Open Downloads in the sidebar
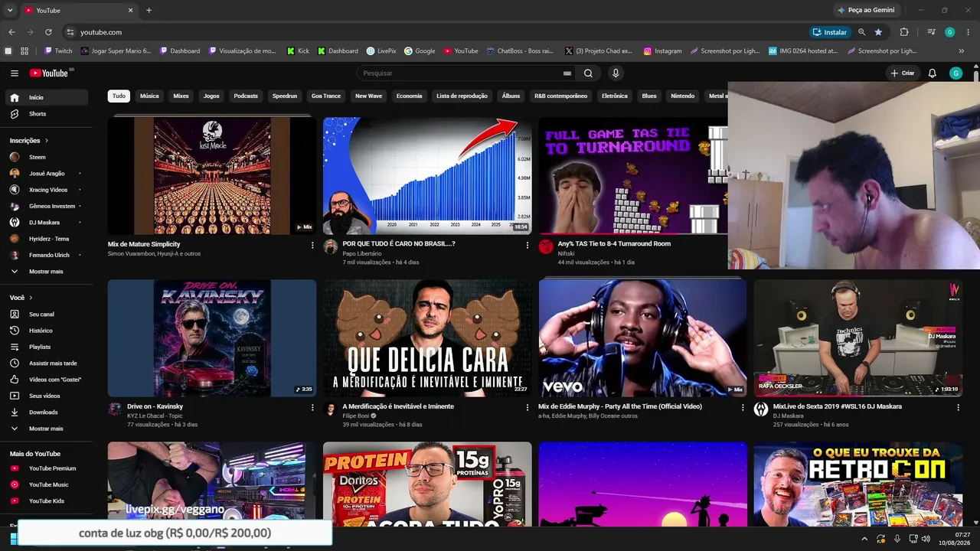This screenshot has width=980, height=551. click(47, 412)
